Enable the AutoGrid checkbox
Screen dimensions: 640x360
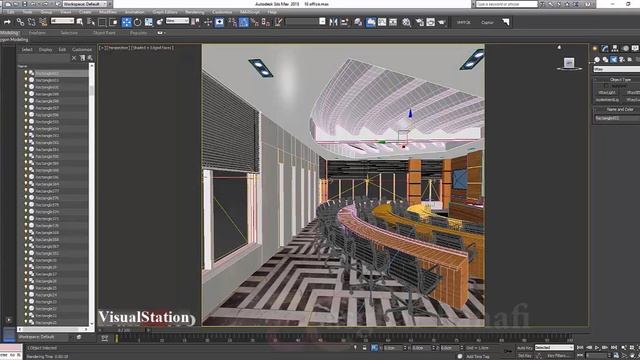pyautogui.click(x=606, y=86)
